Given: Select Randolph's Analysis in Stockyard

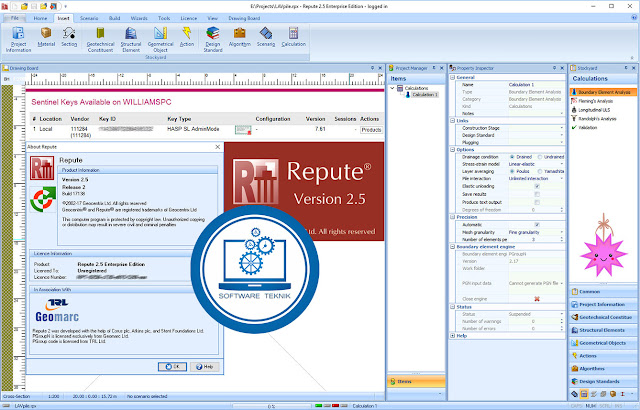Looking at the screenshot, I should click(x=594, y=119).
